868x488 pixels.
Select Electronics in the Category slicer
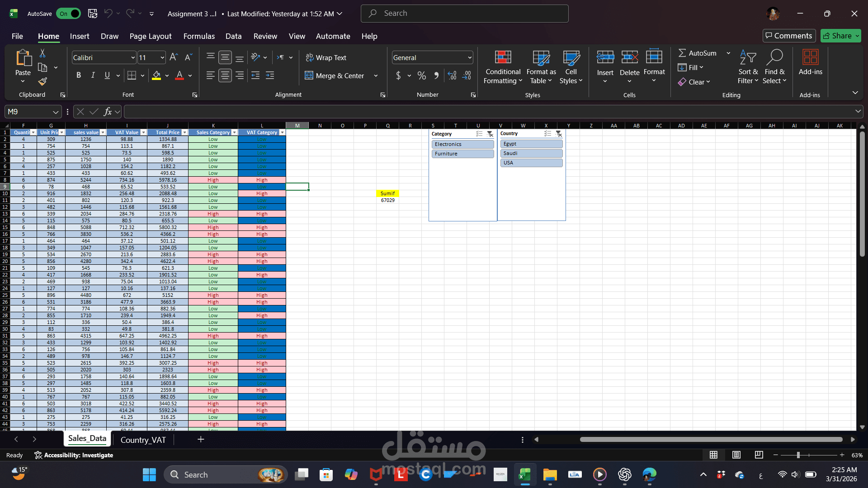pos(462,144)
